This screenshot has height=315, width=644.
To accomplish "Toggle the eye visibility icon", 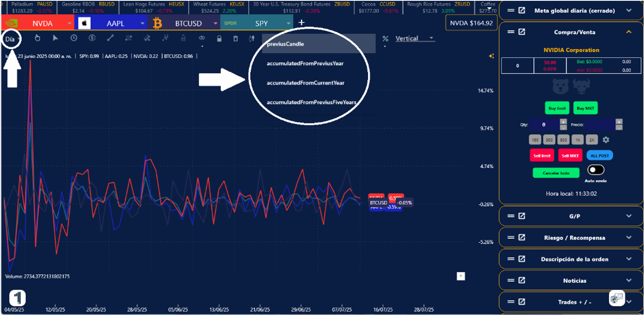I will click(x=202, y=38).
